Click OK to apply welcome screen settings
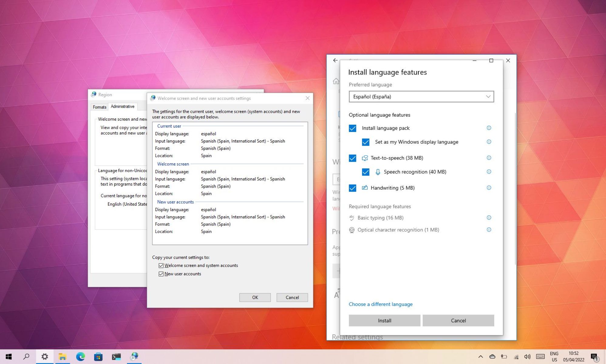 (x=255, y=298)
